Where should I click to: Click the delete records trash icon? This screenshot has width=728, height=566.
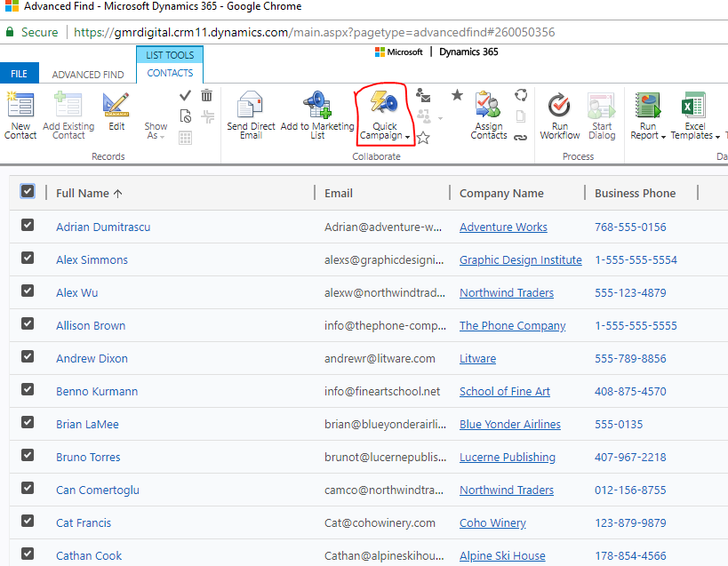(x=206, y=95)
